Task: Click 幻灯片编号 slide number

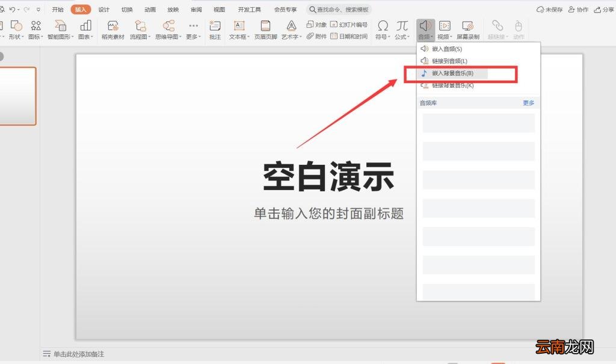Action: 348,25
